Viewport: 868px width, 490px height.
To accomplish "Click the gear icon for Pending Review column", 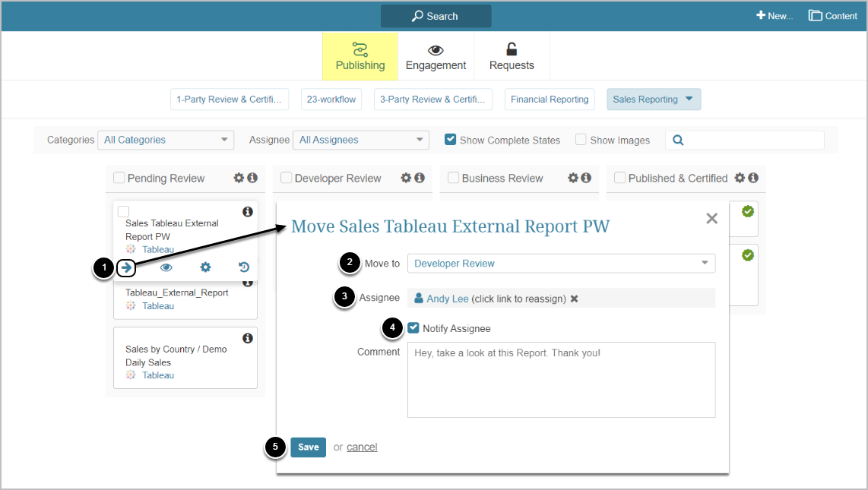I will (239, 178).
